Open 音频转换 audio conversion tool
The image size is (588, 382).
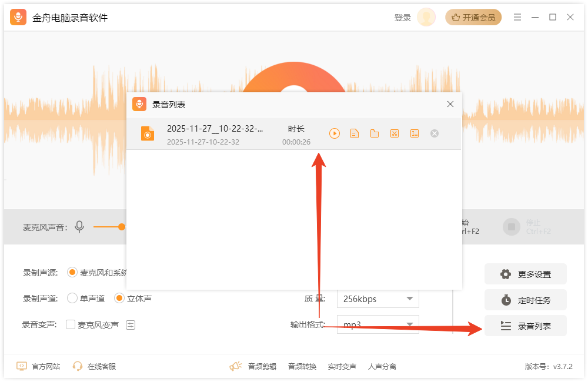coord(302,366)
